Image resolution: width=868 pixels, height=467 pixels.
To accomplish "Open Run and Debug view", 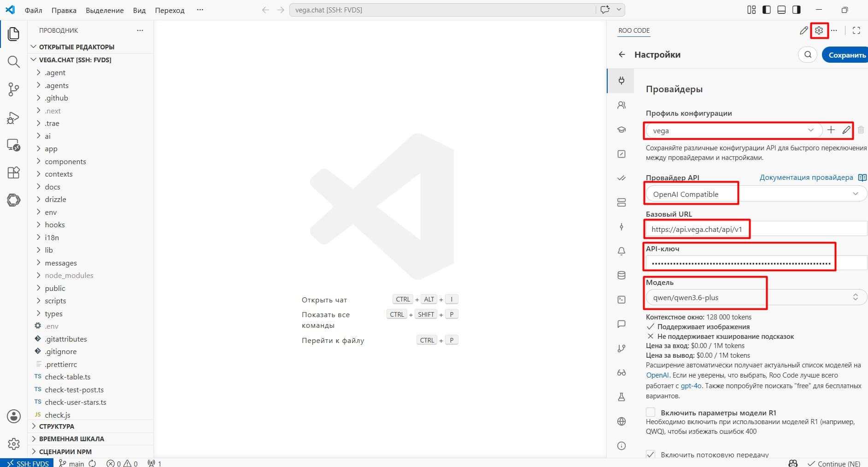I will tap(13, 118).
